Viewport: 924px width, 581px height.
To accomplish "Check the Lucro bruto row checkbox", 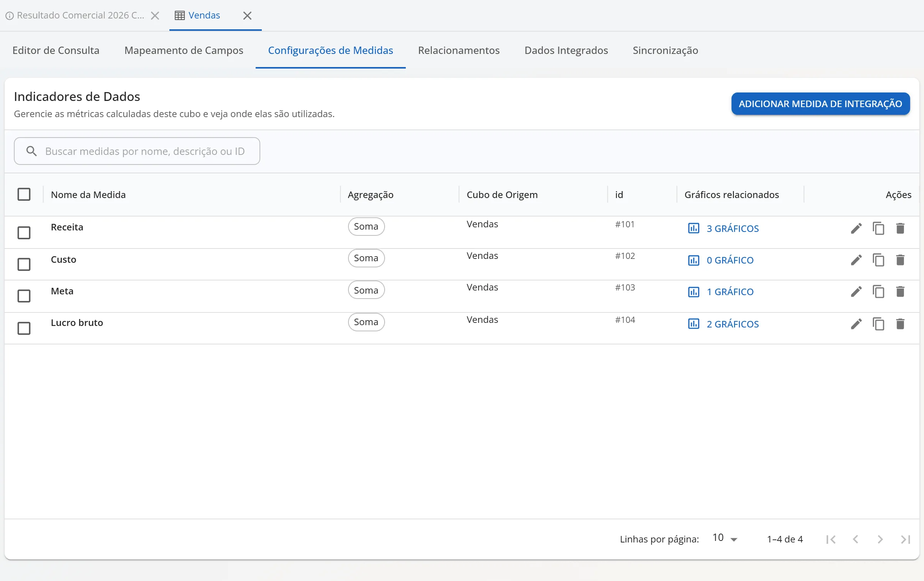I will click(x=24, y=328).
